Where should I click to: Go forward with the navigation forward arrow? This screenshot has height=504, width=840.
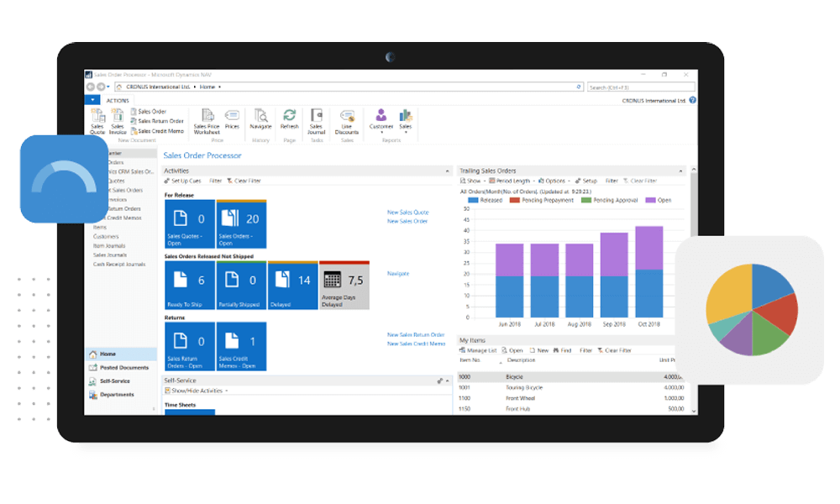100,87
